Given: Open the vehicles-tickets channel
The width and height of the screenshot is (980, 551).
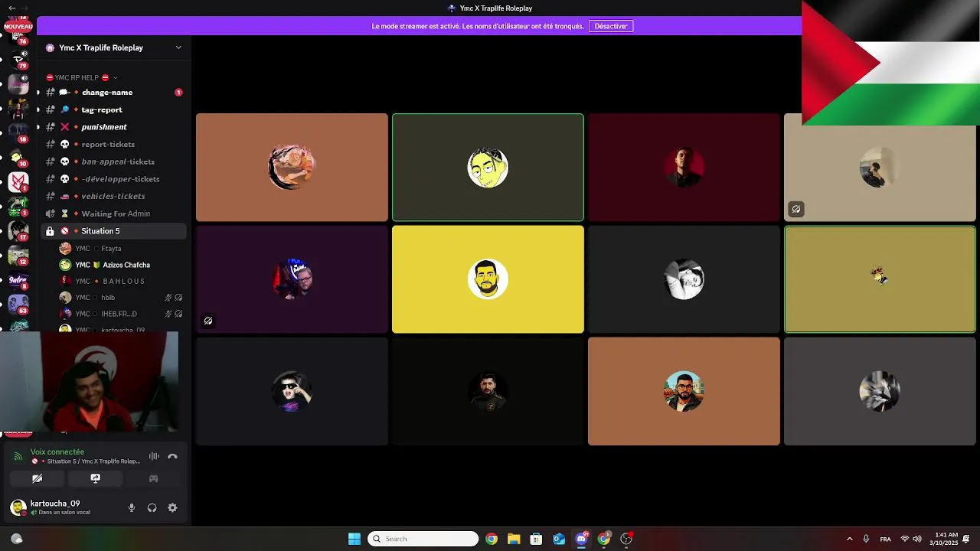Looking at the screenshot, I should click(x=113, y=197).
